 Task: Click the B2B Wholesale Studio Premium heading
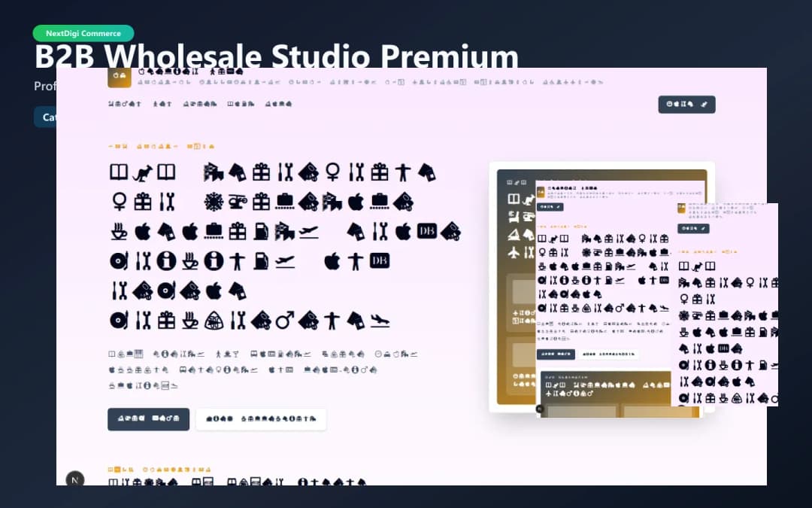(x=277, y=56)
